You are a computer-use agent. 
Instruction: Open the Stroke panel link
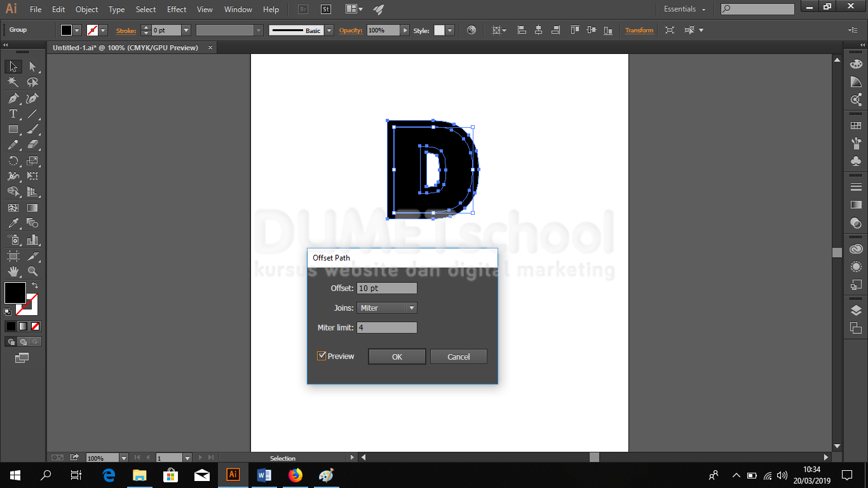click(126, 30)
